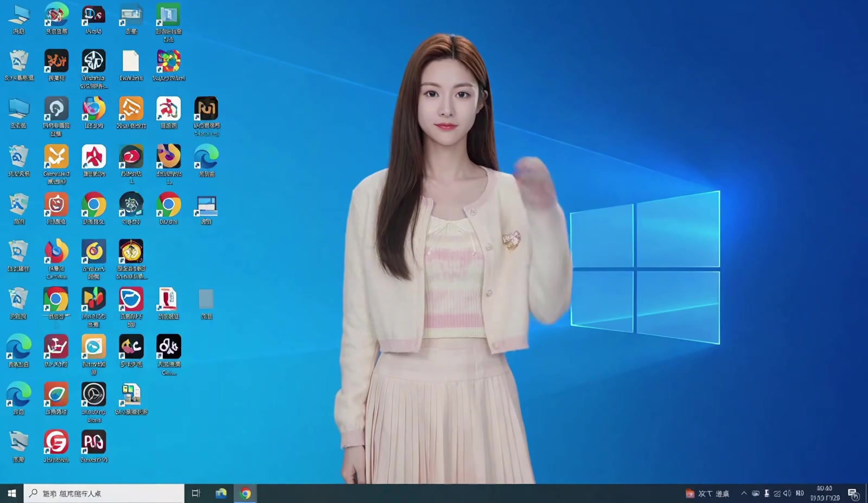Open the Windows Start menu
Viewport: 868px width, 503px height.
[x=11, y=493]
